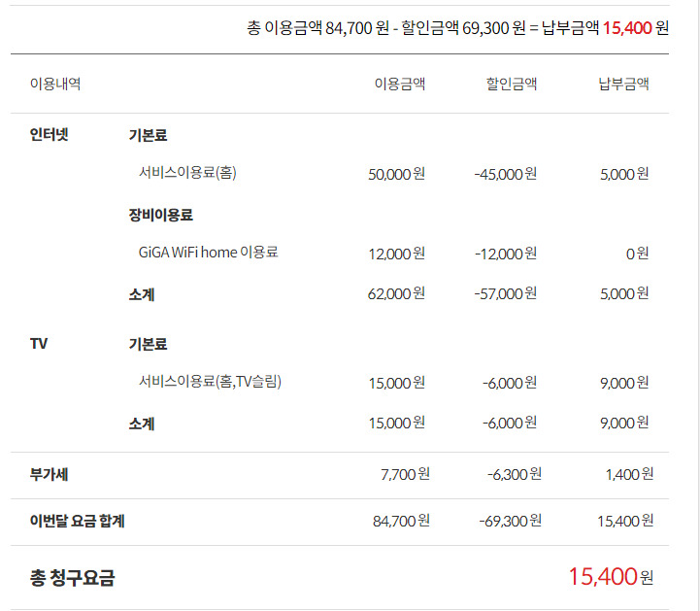Click the red 15,400 total in 총 청구요금 row
Image resolution: width=700 pixels, height=611 pixels.
602,577
